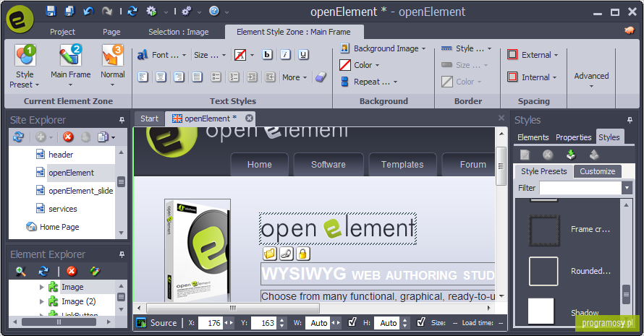Open the help question mark icon
This screenshot has height=336, width=644.
pyautogui.click(x=214, y=11)
